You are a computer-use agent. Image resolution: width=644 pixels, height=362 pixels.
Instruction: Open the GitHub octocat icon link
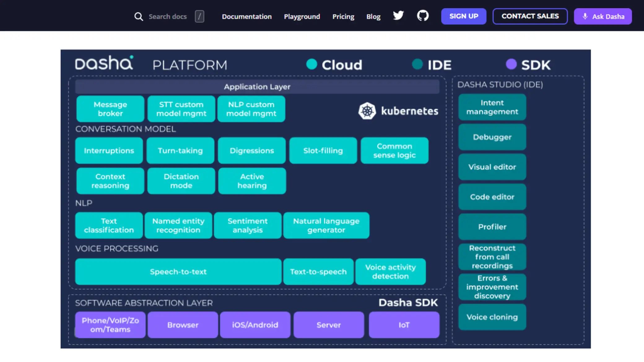423,15
